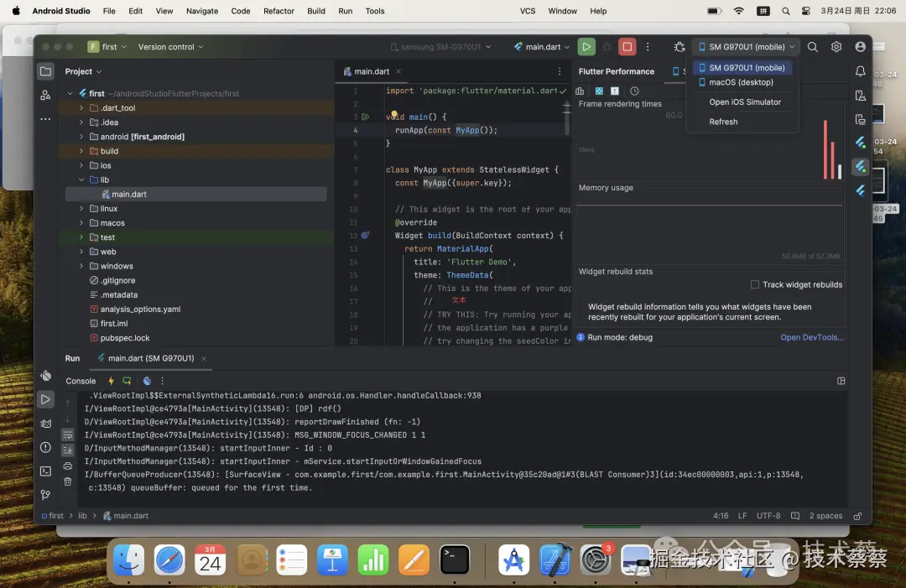The width and height of the screenshot is (906, 588).
Task: Click the Search Everywhere magnifier icon
Action: coord(812,47)
